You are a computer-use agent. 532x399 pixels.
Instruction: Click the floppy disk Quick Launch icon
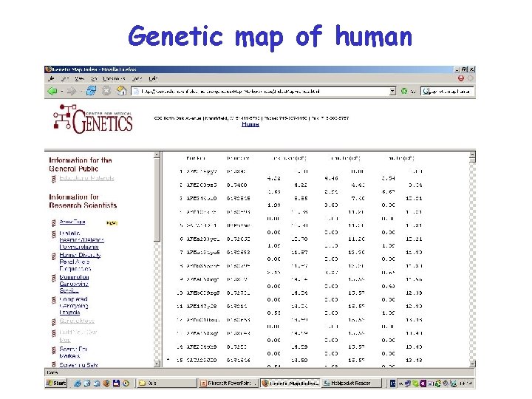116,383
